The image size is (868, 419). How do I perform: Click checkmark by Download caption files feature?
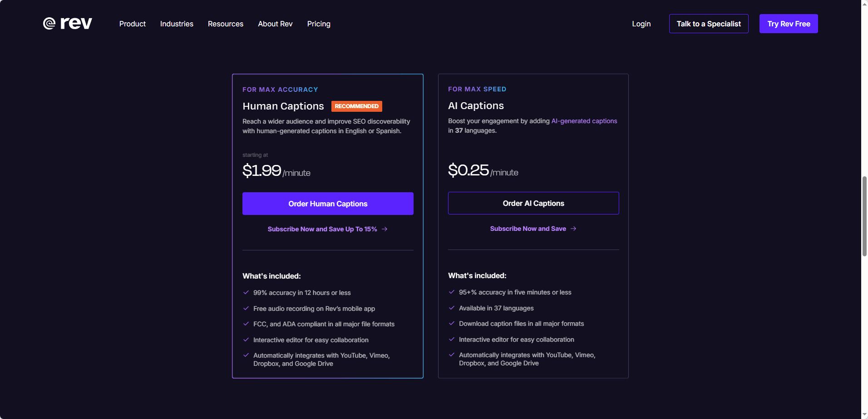(452, 324)
